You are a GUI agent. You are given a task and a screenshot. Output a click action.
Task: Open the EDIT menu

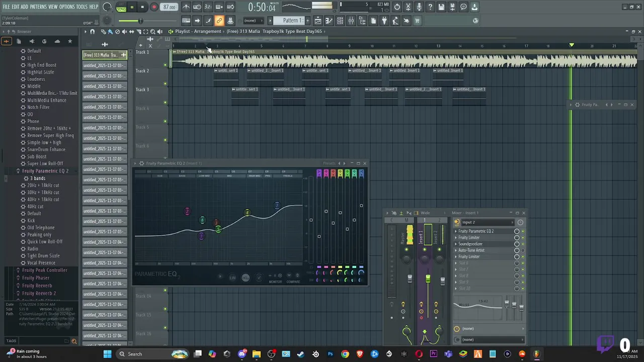pos(16,7)
